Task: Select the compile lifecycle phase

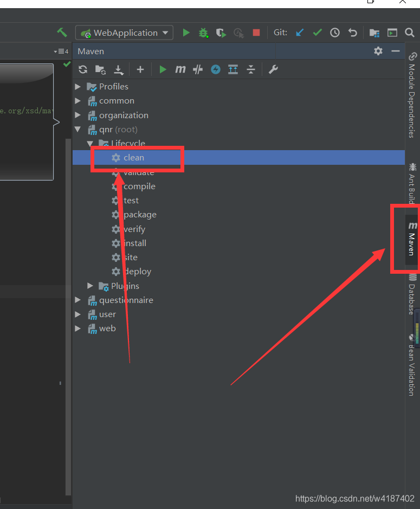Action: click(238, 186)
